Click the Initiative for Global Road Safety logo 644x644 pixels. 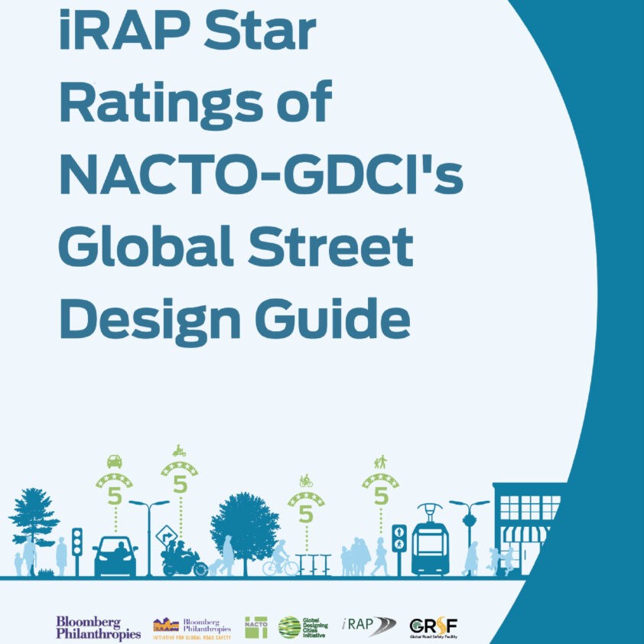(x=192, y=629)
